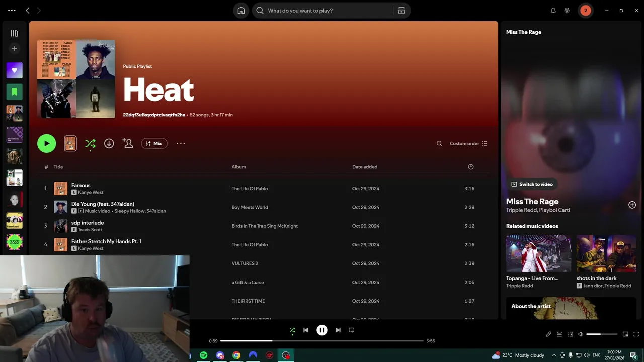Open the Custom order sort dropdown
The width and height of the screenshot is (644, 362).
coord(468,144)
